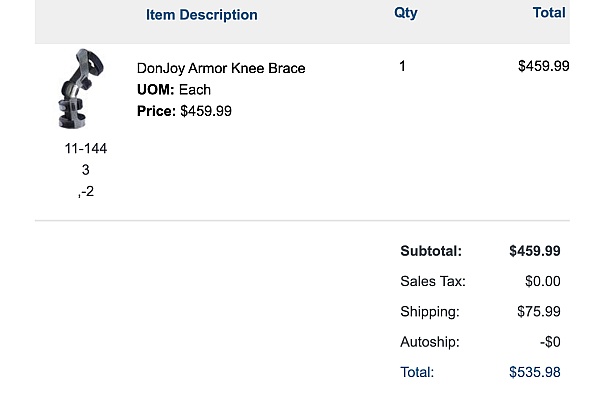Click the sales tax amount $0.00
The image size is (600, 410).
542,281
